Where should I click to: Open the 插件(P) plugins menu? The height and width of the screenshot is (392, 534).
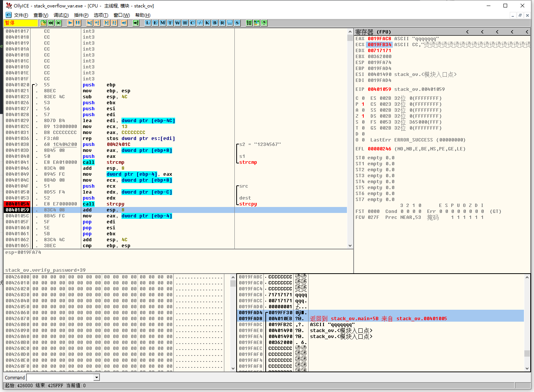pyautogui.click(x=81, y=15)
